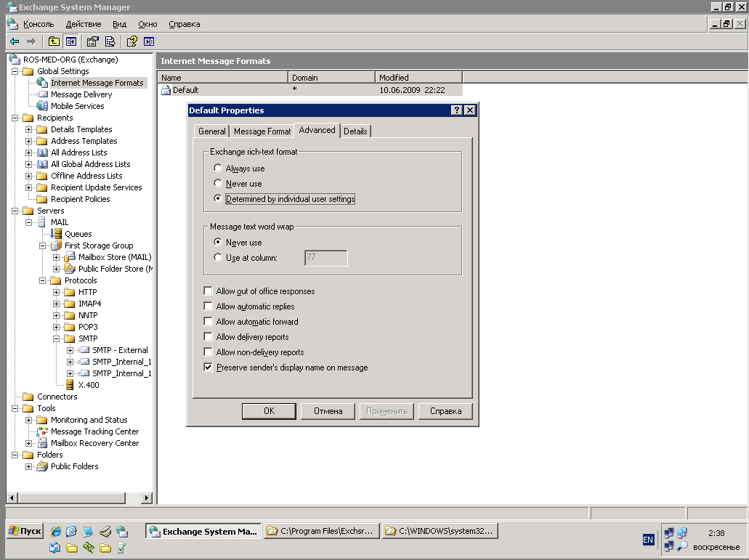Switch to the Message Format tab
Viewport: 749px width, 560px height.
pos(262,131)
